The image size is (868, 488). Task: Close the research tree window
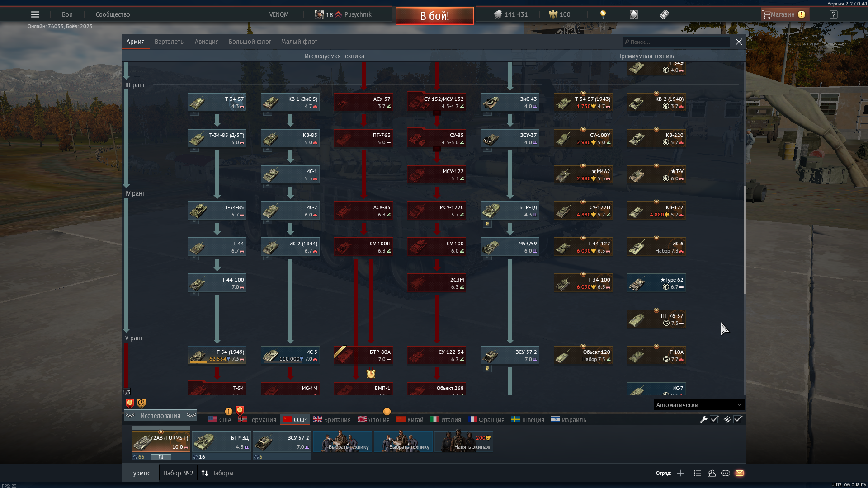pyautogui.click(x=739, y=42)
